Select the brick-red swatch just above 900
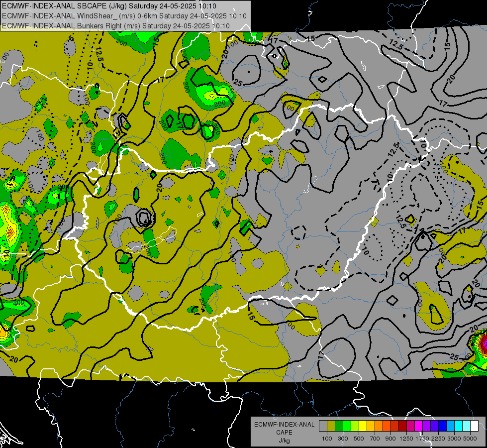 pos(395,426)
